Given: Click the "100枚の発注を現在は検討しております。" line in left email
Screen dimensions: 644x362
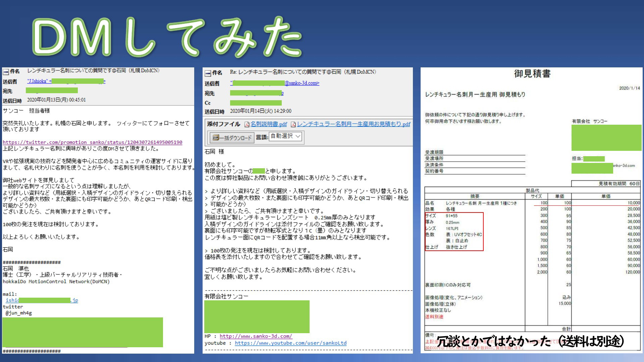Looking at the screenshot, I should (51, 224).
